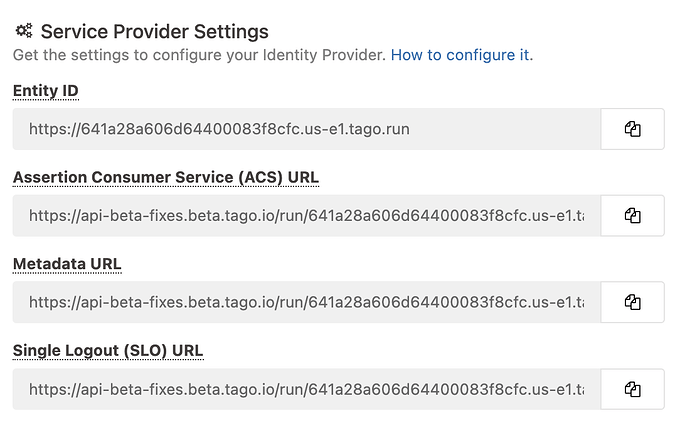
Task: Copy the Assertion Consumer Service URL
Action: (632, 215)
